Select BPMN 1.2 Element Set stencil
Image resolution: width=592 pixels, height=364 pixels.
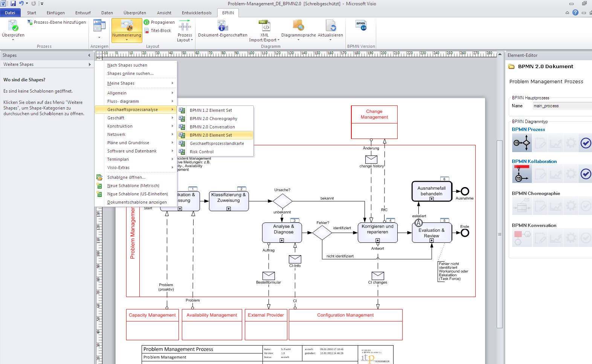pos(215,110)
